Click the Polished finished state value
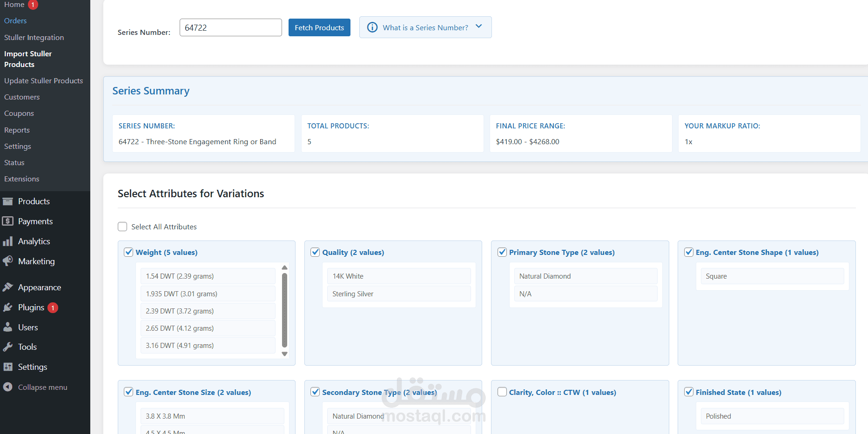Viewport: 868px width, 434px height. click(772, 416)
